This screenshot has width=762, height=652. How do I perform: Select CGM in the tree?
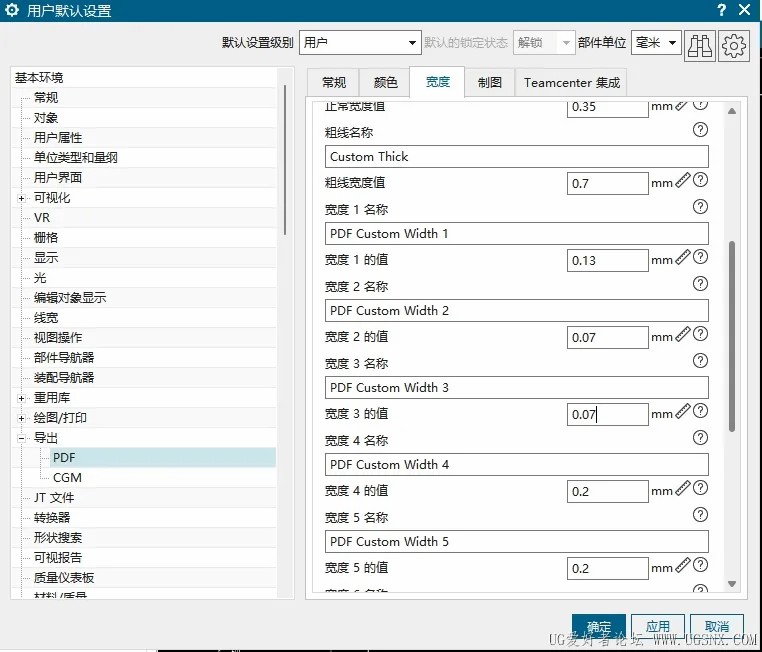point(67,478)
